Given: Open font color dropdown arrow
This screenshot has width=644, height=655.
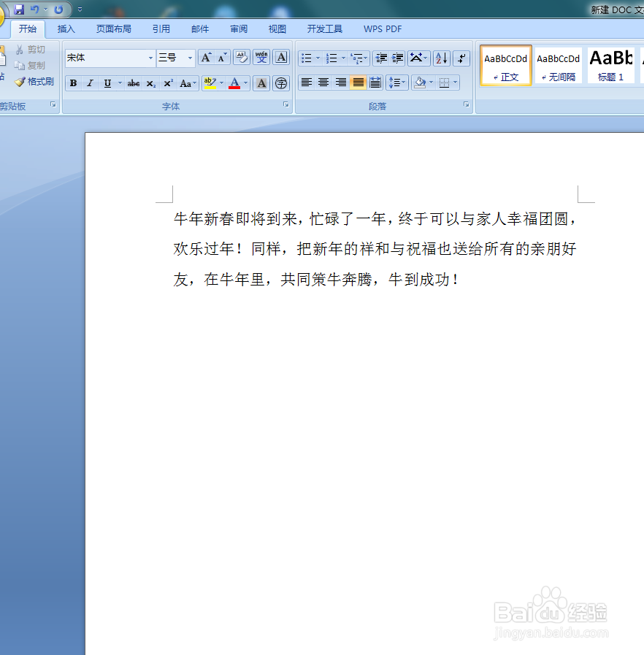Looking at the screenshot, I should coord(245,83).
